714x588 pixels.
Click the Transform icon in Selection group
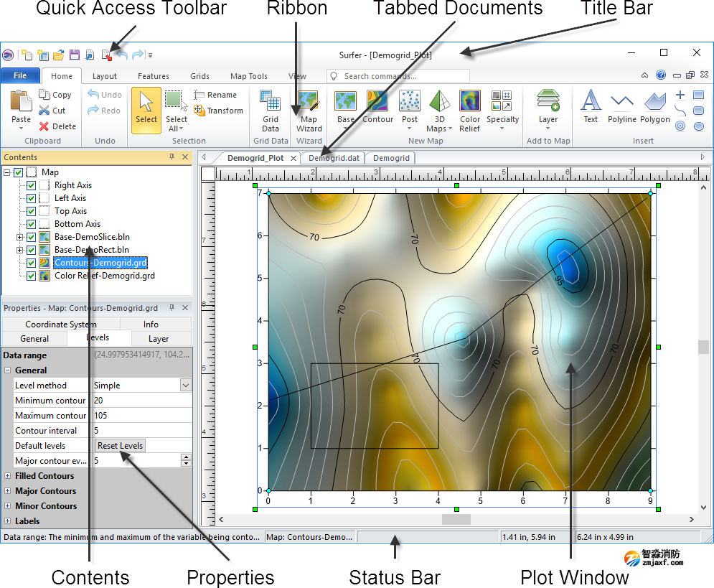(219, 111)
